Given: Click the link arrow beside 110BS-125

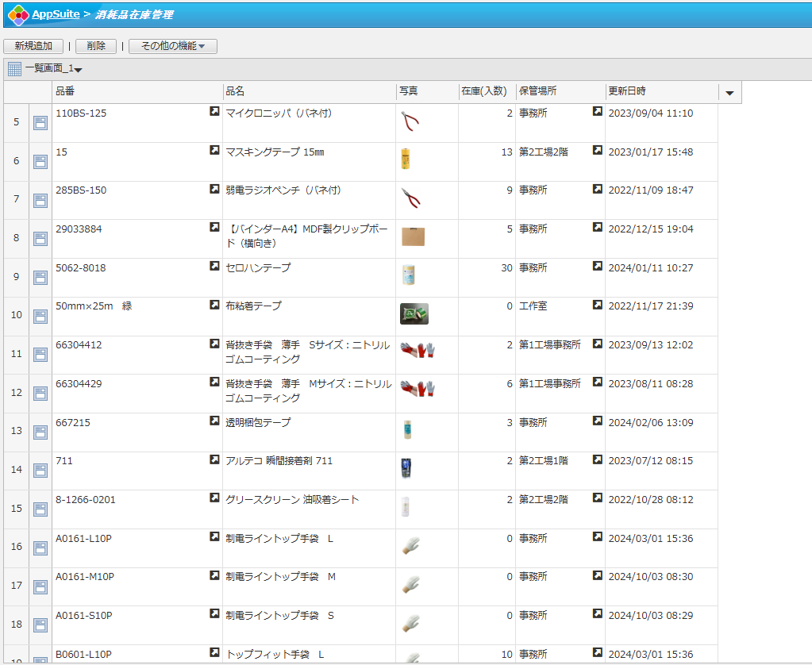Looking at the screenshot, I should tap(214, 112).
